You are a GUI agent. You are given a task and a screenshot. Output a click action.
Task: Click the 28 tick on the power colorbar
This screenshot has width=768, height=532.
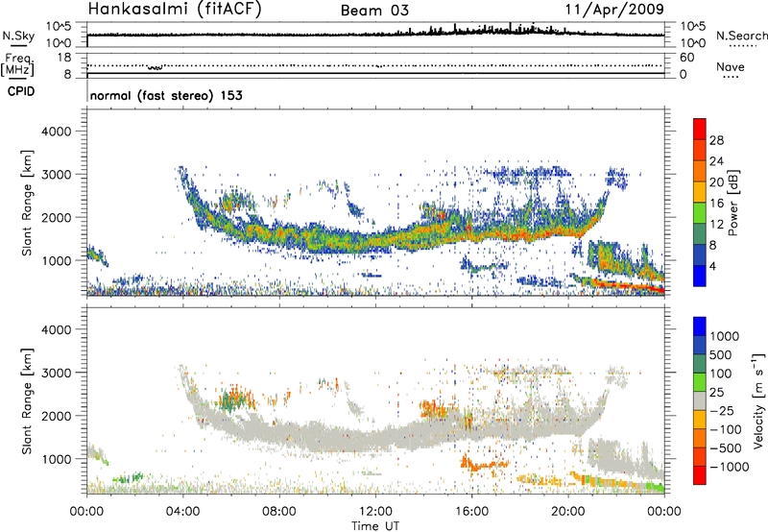click(x=716, y=140)
